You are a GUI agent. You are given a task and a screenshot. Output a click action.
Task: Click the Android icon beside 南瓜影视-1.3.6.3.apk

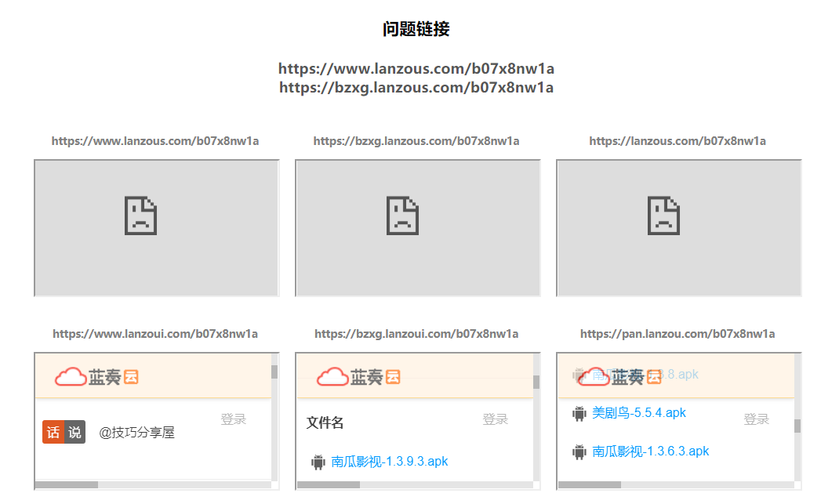coord(578,451)
